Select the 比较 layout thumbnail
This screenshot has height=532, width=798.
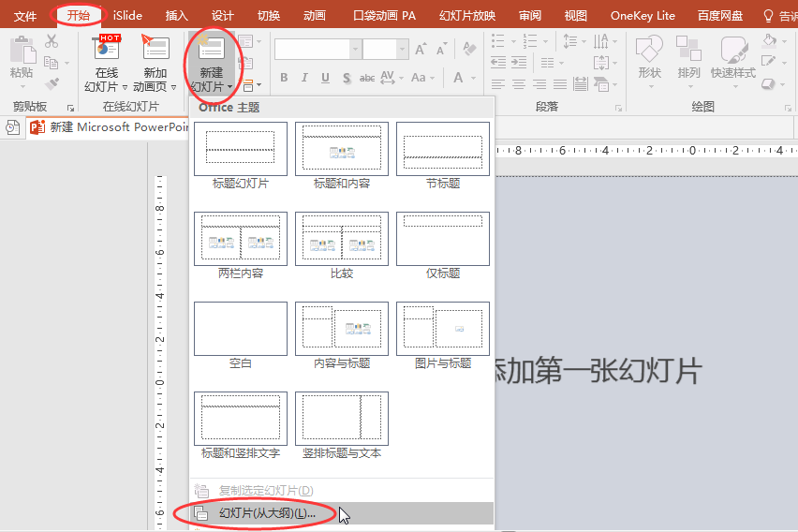tap(342, 239)
